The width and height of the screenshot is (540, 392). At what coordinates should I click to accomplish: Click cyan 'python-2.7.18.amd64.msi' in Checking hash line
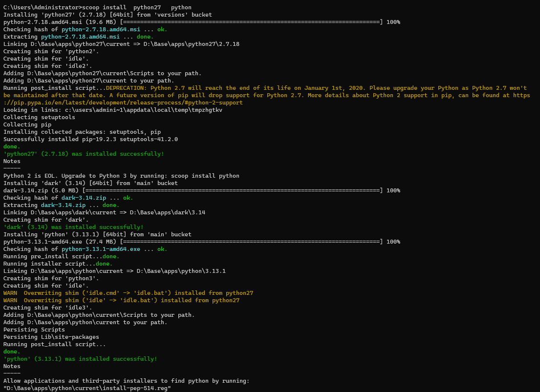[x=101, y=30]
